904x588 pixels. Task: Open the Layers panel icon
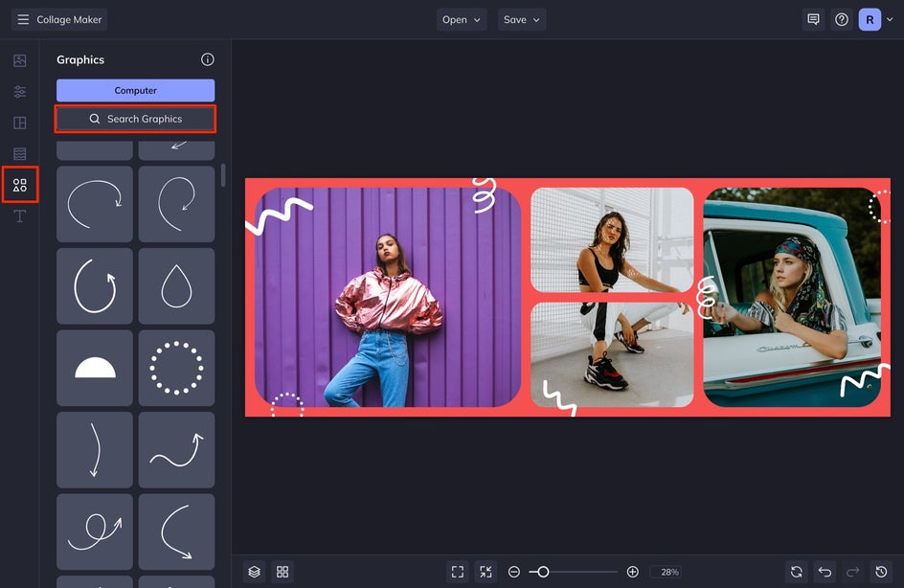(255, 572)
